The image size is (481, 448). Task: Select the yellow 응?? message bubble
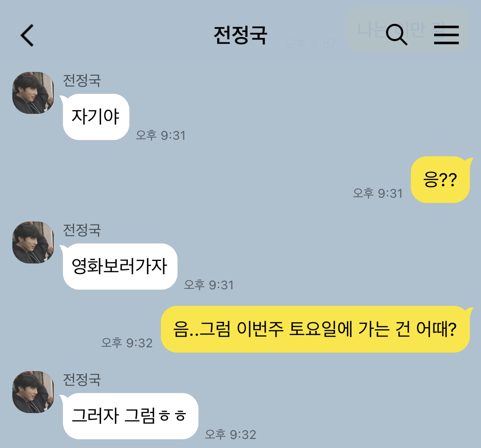tap(441, 180)
